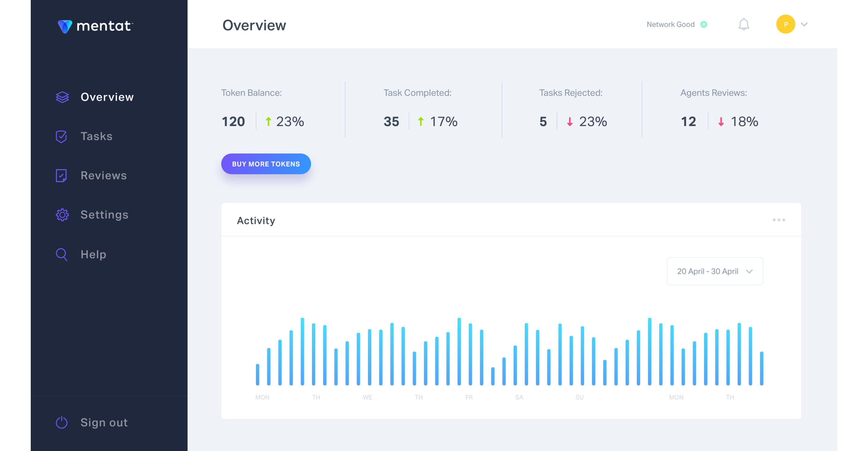This screenshot has width=868, height=451.
Task: Open Reviews via the document icon
Action: (61, 175)
